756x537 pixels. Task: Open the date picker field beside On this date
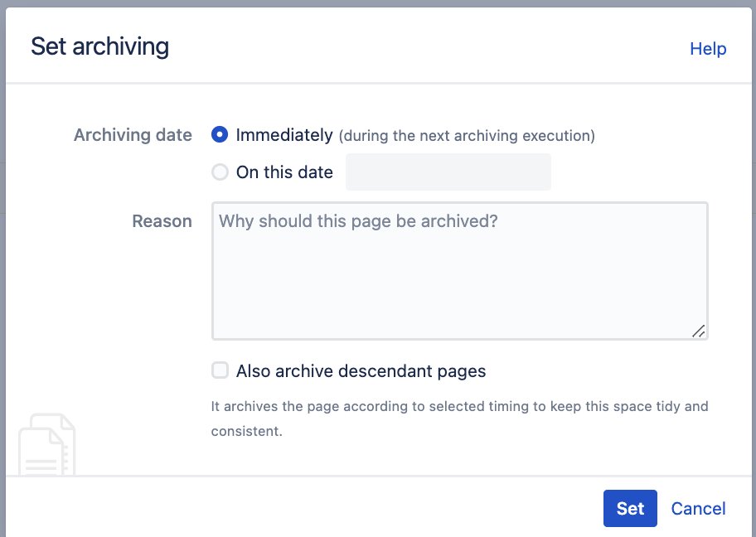point(448,172)
